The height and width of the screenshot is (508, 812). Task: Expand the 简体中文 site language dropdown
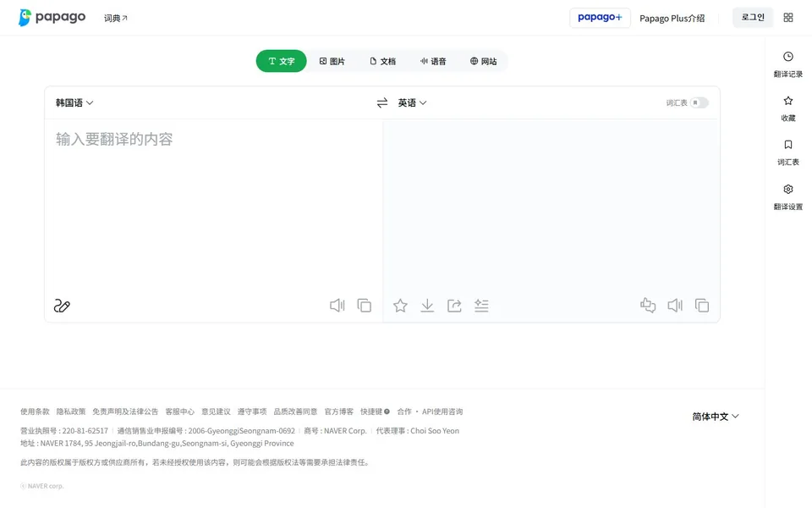tap(716, 417)
